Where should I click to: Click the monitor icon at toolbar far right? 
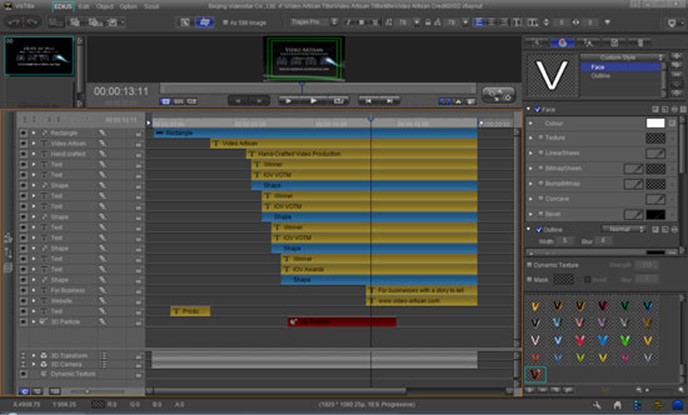pos(671,22)
